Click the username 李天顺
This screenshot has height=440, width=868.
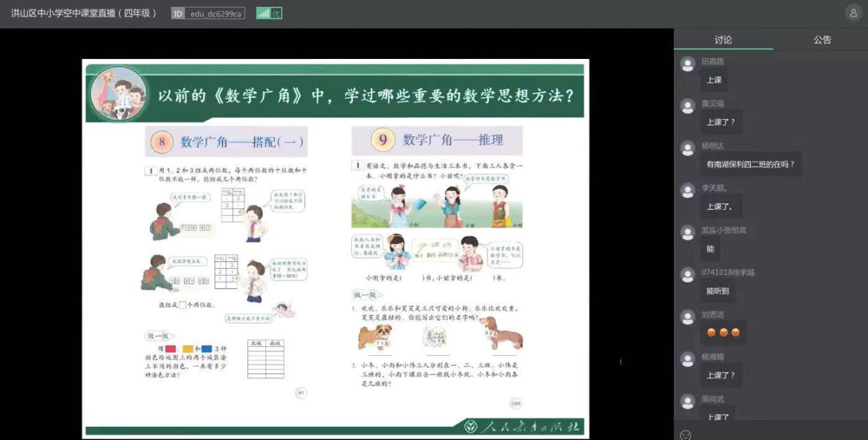click(714, 188)
